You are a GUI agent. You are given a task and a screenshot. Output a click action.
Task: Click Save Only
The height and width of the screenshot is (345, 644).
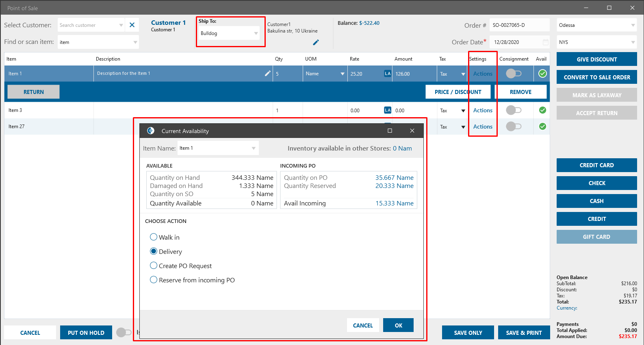468,332
